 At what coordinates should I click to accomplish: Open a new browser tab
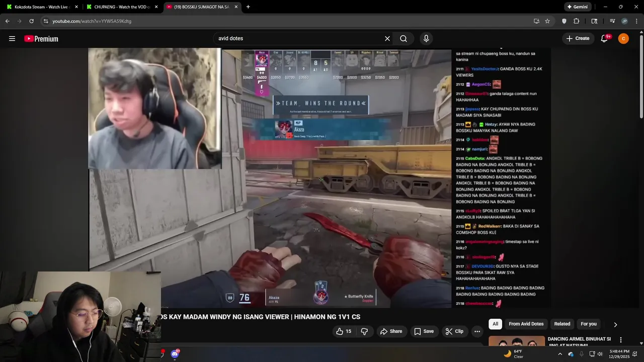coord(248,7)
